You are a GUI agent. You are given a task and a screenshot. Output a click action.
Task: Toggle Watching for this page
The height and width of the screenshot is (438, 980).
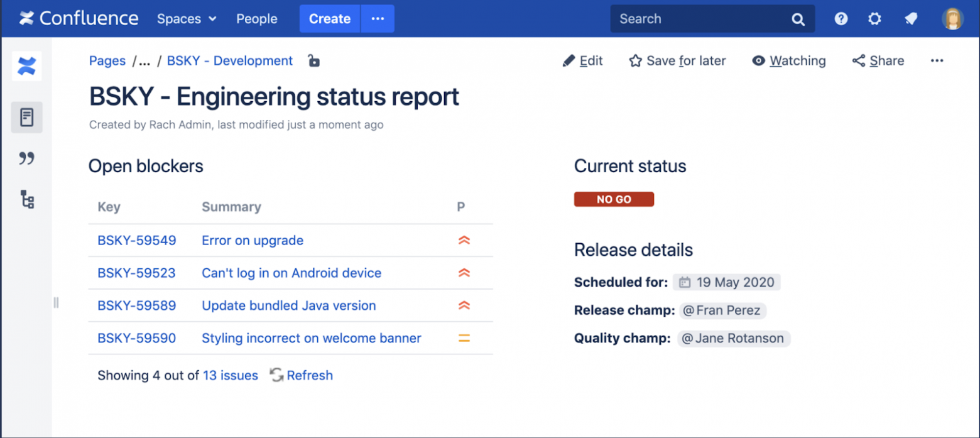click(788, 61)
